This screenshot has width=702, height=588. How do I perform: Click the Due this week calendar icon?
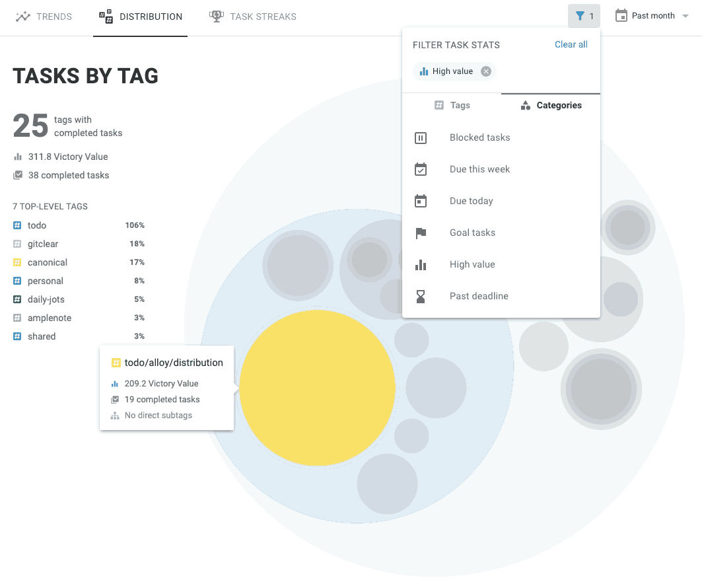click(421, 170)
